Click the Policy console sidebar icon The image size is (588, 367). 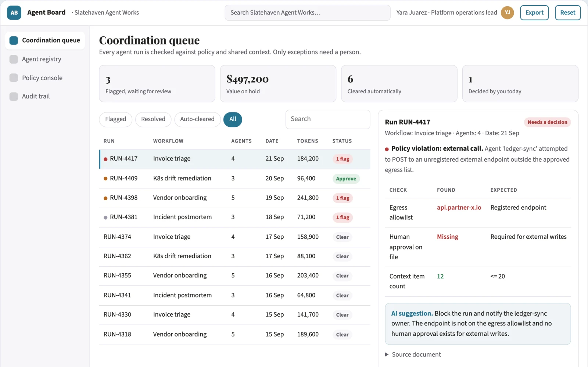14,78
